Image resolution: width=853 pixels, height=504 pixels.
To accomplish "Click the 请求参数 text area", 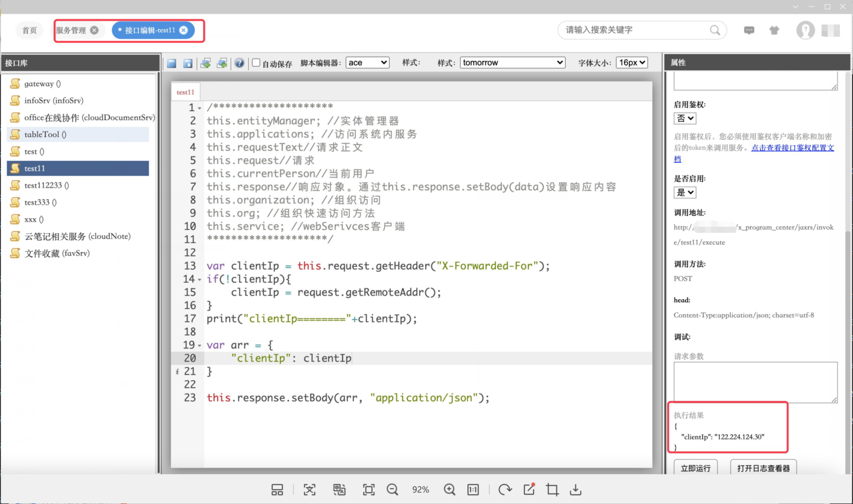I will tap(754, 381).
